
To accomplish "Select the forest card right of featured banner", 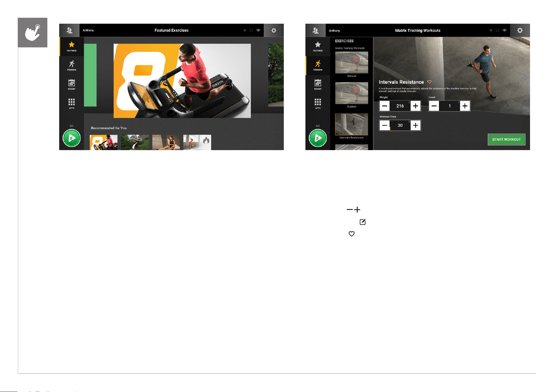I will (276, 75).
